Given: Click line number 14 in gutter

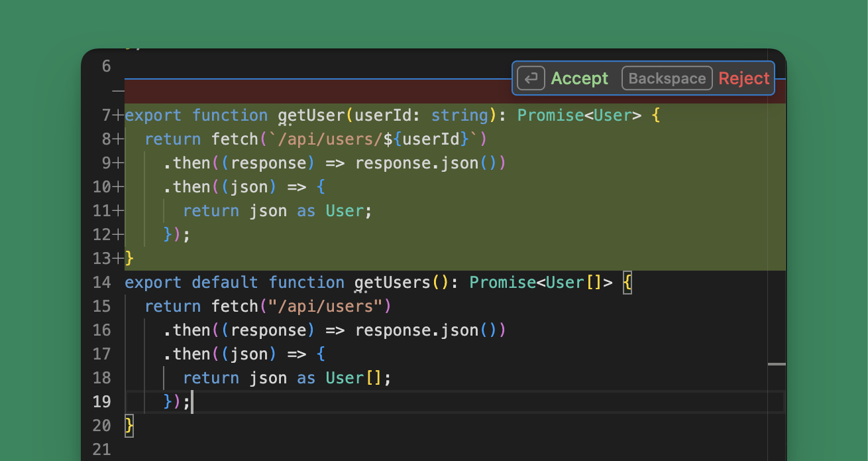Looking at the screenshot, I should [101, 283].
